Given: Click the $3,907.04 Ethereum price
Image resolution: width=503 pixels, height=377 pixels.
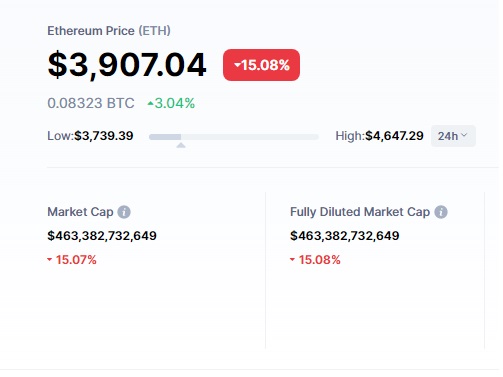Looking at the screenshot, I should pos(127,65).
